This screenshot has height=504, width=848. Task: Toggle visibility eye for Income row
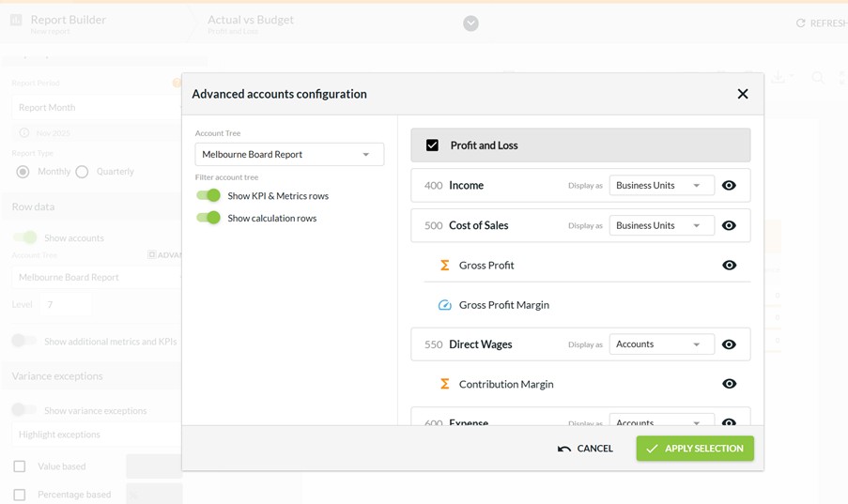[729, 186]
